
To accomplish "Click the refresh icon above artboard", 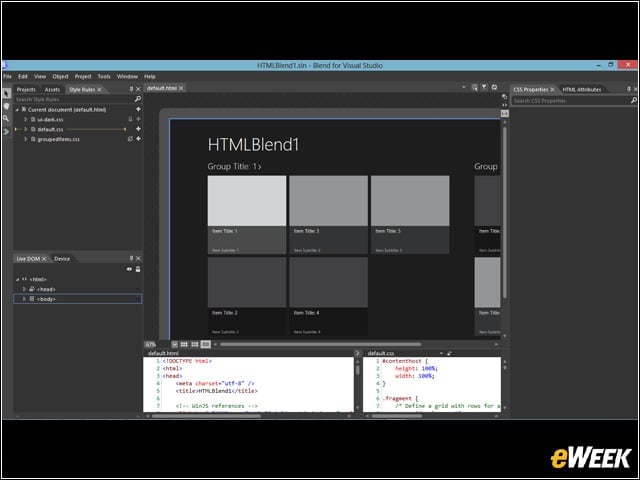I will click(494, 87).
